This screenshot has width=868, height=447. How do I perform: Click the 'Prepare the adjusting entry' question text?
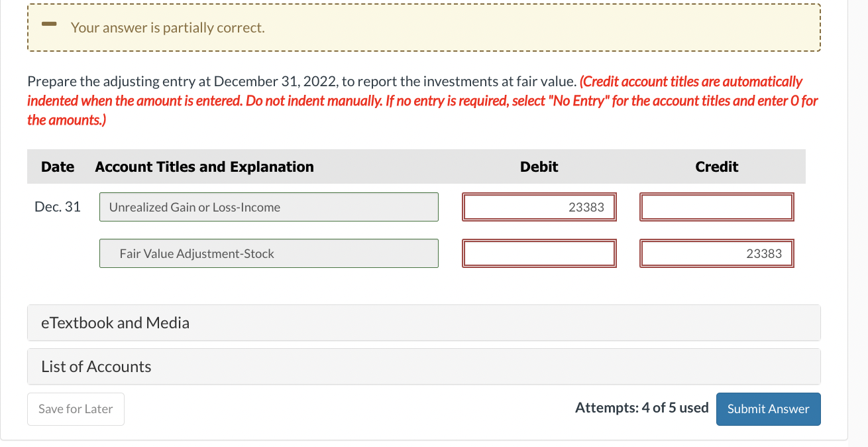[x=301, y=82]
